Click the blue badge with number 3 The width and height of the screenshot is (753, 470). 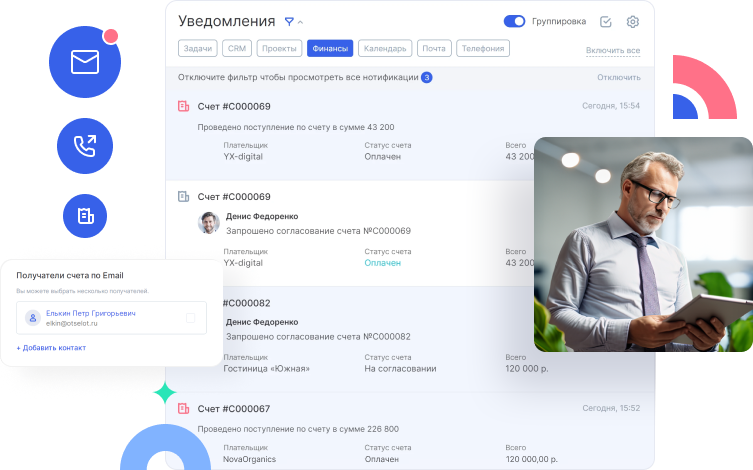(x=426, y=77)
